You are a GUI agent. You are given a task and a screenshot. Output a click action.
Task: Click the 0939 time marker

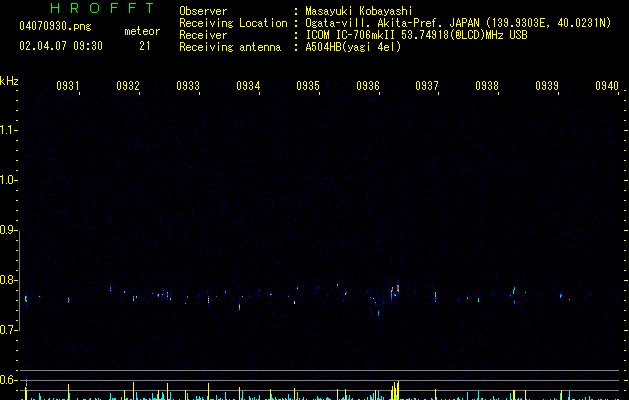[547, 85]
